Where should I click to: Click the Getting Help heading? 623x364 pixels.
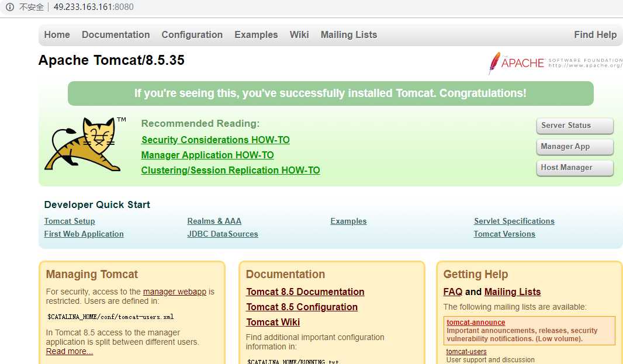click(476, 274)
